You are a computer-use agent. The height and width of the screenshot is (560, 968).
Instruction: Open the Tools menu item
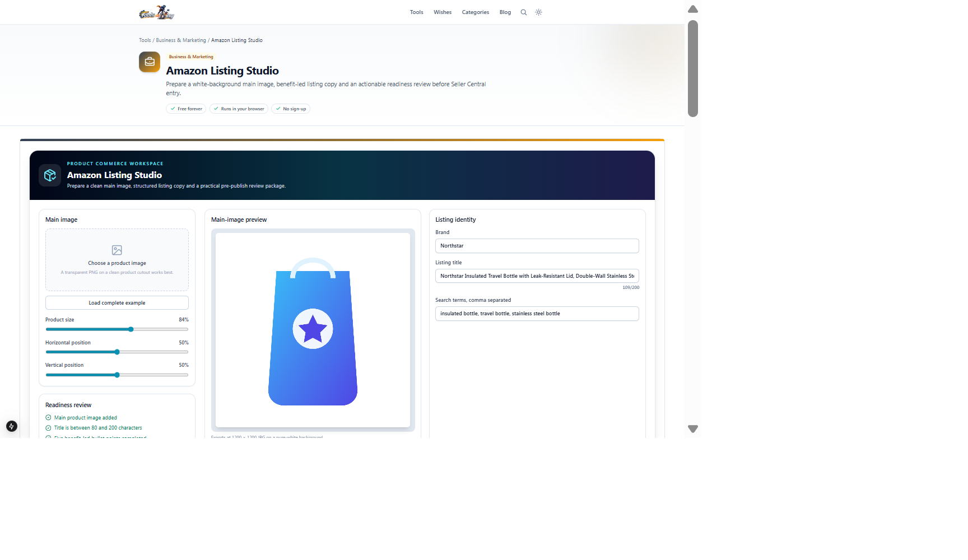pyautogui.click(x=417, y=12)
